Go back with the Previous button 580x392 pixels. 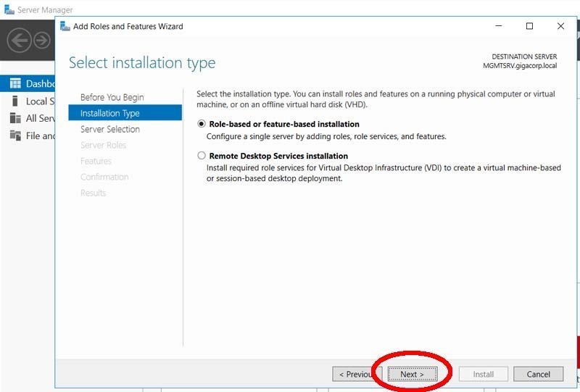[357, 375]
